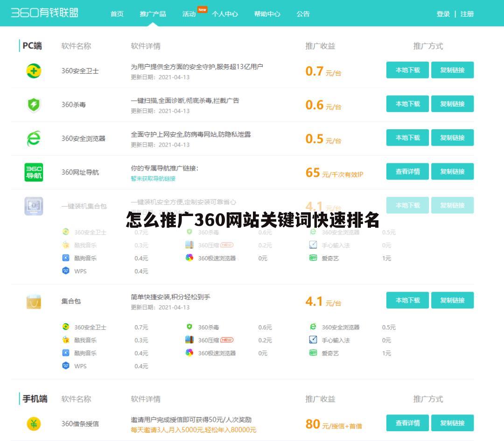Viewport: 504px width, 441px height.
Task: Open the 公告 nav item
Action: (x=303, y=14)
